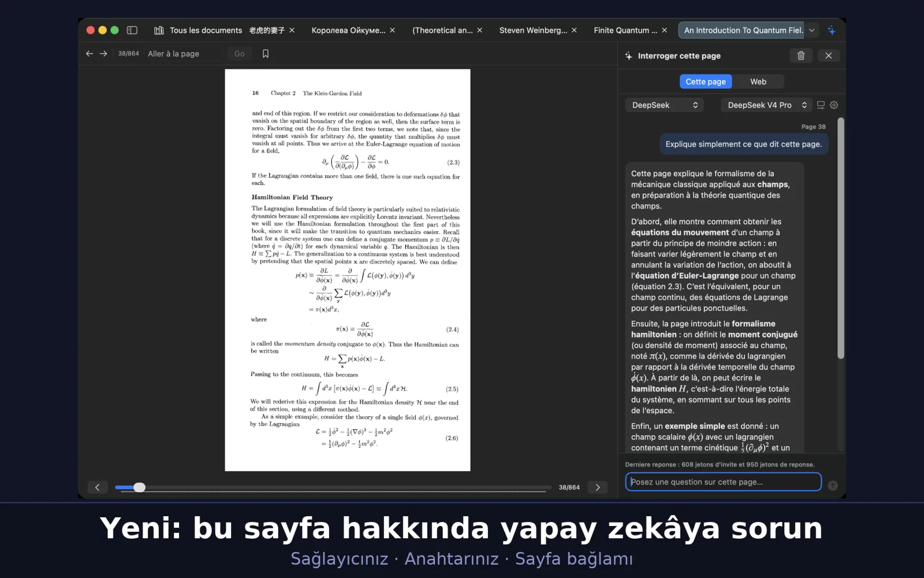The width and height of the screenshot is (924, 578).
Task: Switch to the (Theoretical an... tab
Action: coord(442,30)
